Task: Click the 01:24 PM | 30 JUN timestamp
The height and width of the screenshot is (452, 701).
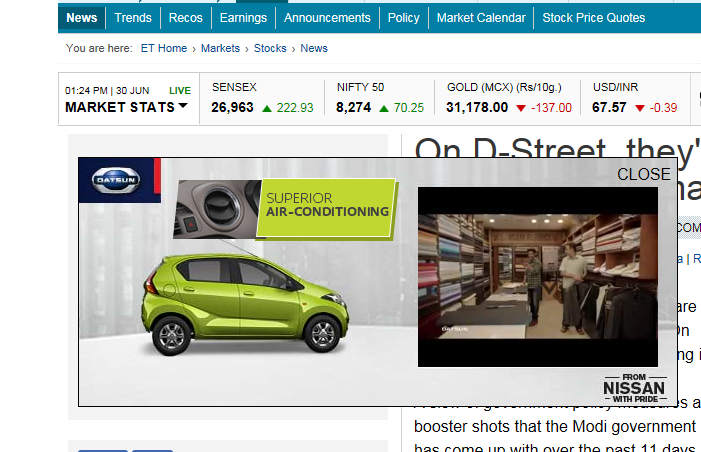Action: coord(107,91)
